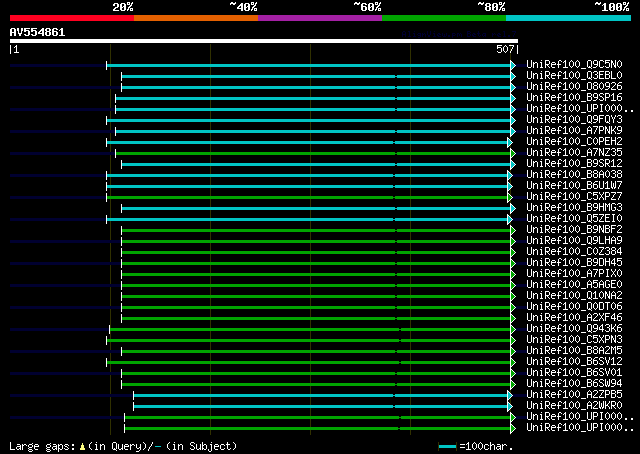Viewport: 640px width, 454px height.
Task: Click the query name AV554861
Action: [x=37, y=32]
